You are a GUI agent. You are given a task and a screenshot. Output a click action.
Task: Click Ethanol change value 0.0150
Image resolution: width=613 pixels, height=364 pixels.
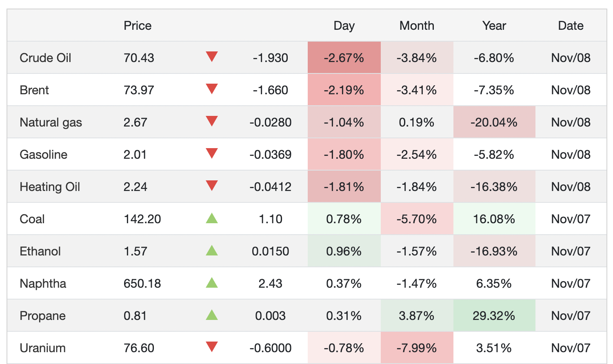(x=271, y=251)
